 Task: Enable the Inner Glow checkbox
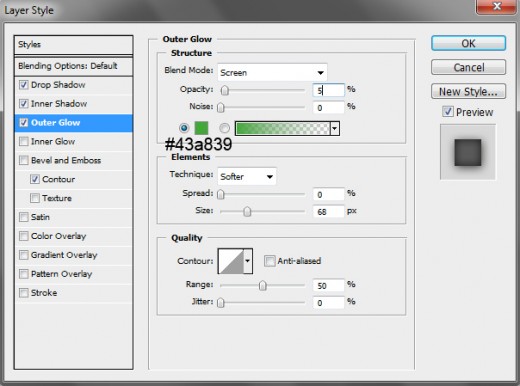[24, 141]
